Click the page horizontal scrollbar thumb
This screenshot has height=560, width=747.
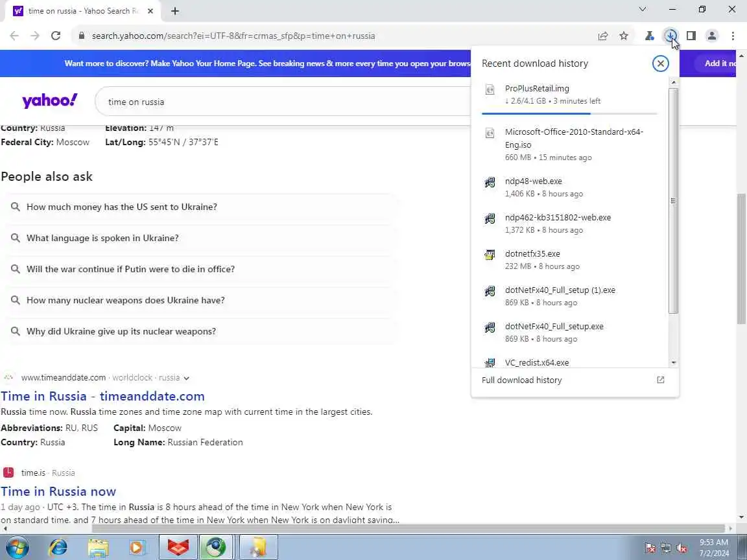click(x=409, y=529)
